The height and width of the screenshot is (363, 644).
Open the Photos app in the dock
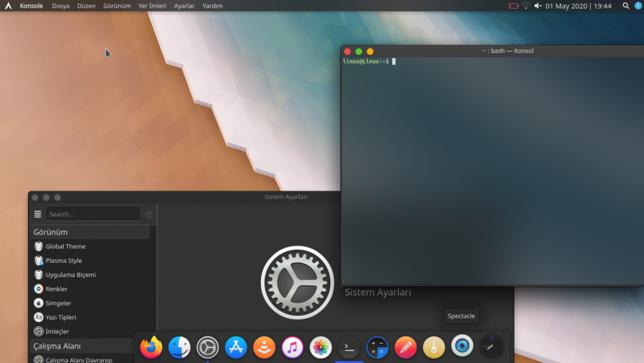point(321,347)
